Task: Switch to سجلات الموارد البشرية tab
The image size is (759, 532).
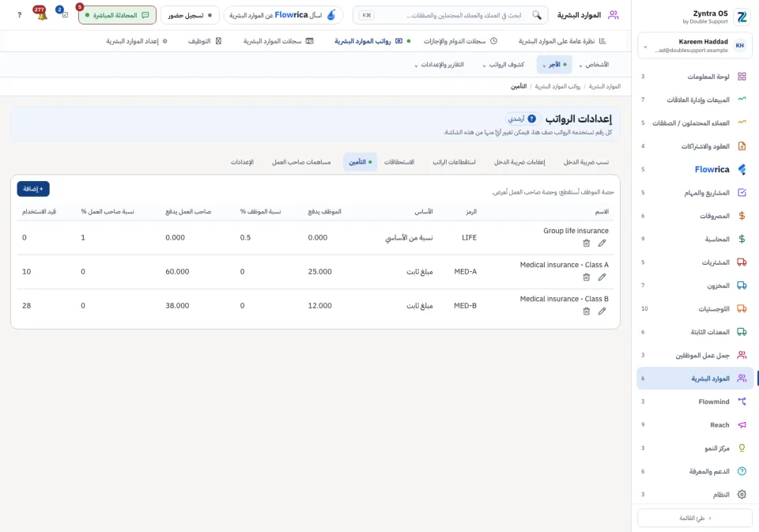Action: tap(278, 41)
